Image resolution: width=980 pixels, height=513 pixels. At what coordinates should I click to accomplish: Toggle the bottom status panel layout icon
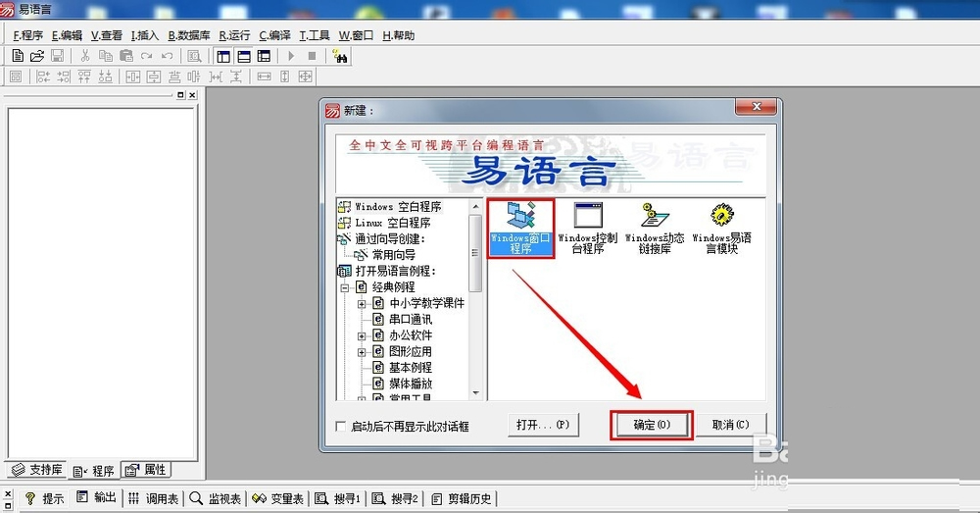click(244, 56)
